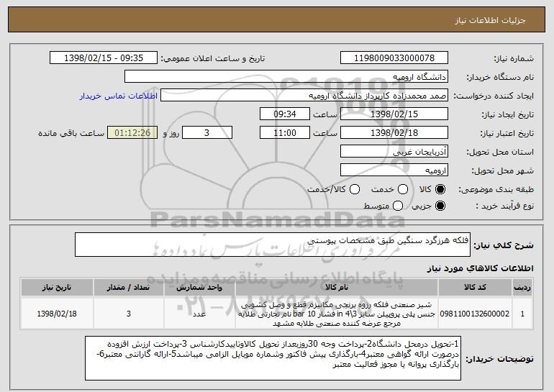554x392 pixels.
Task: Click the تاریخ نیاز column header
Action: pyautogui.click(x=57, y=288)
